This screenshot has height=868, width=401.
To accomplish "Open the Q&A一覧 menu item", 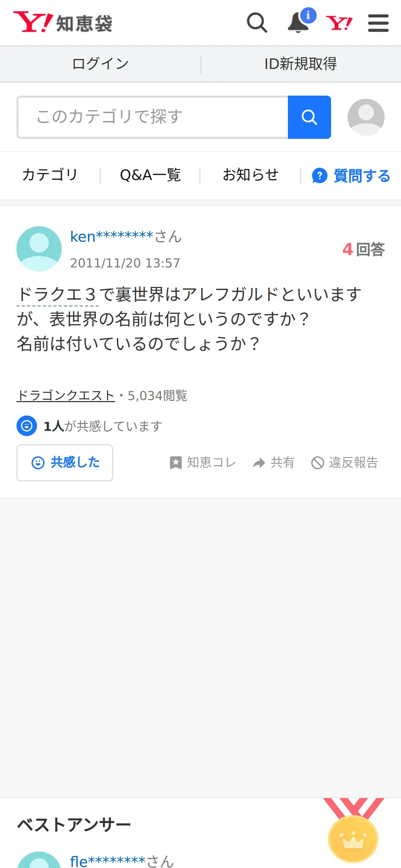I will click(x=150, y=175).
